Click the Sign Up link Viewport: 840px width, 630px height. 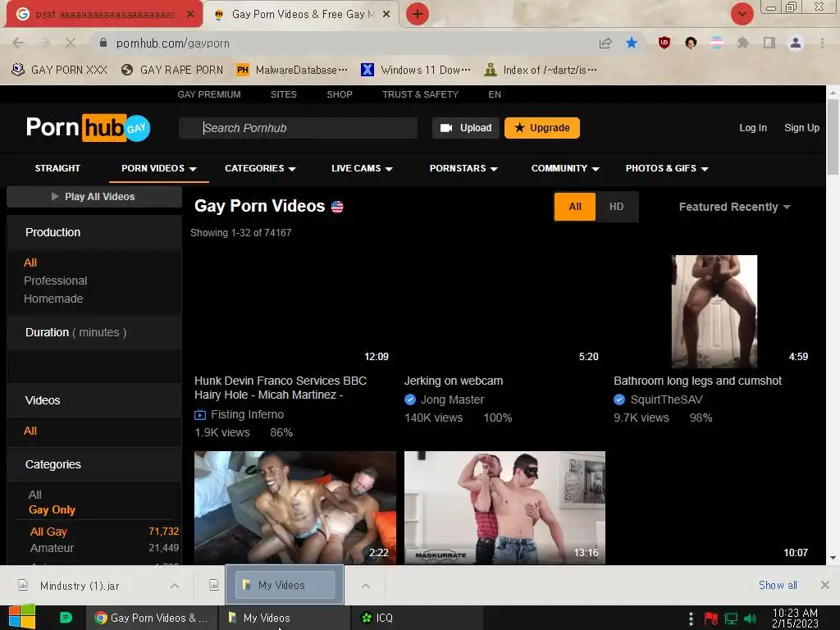tap(801, 128)
